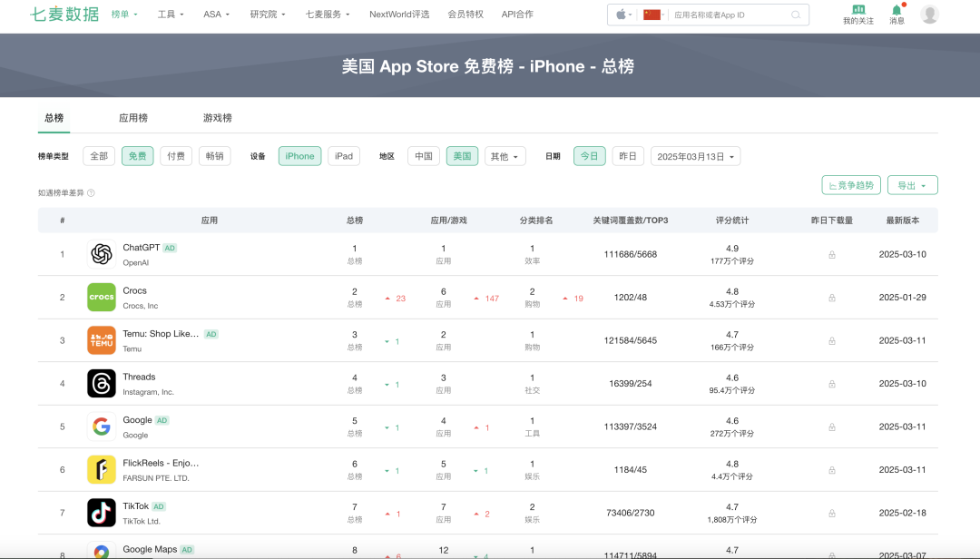
Task: Click the search magnifier icon
Action: coord(796,15)
